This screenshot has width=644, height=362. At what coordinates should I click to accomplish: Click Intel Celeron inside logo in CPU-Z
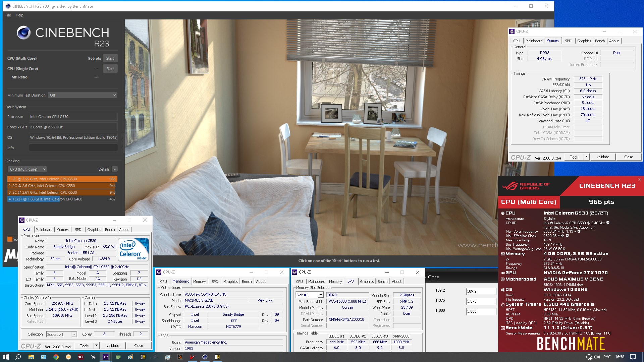pyautogui.click(x=133, y=249)
